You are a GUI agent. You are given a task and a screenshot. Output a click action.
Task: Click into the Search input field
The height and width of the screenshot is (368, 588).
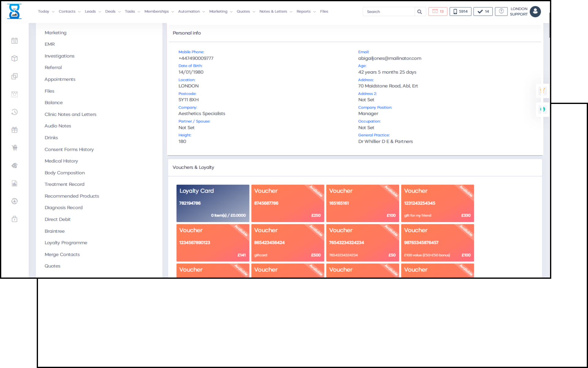[388, 12]
